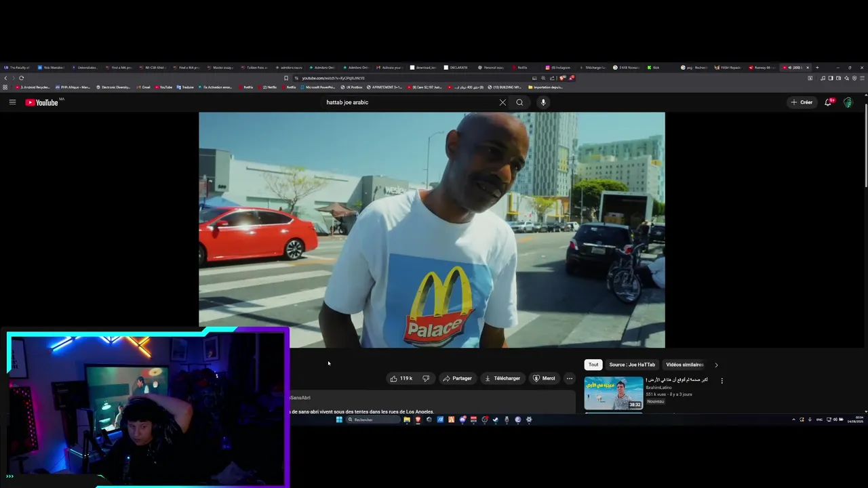The height and width of the screenshot is (488, 868).
Task: Reload the browser page
Action: click(21, 78)
